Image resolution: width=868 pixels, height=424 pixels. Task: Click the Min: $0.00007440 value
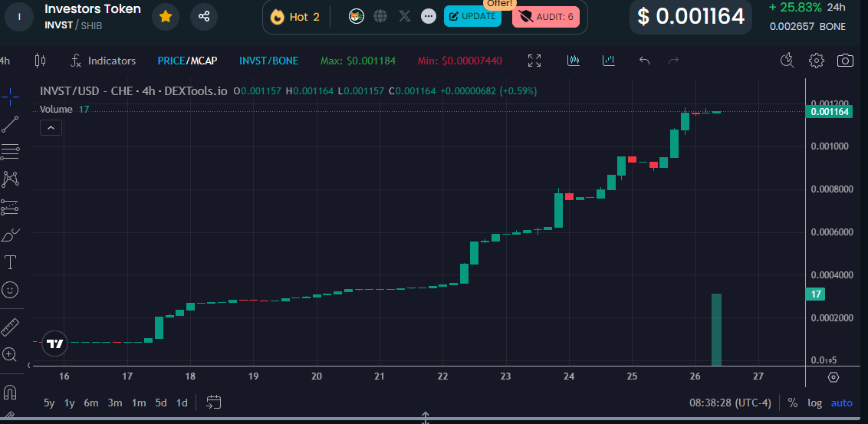[x=459, y=61]
